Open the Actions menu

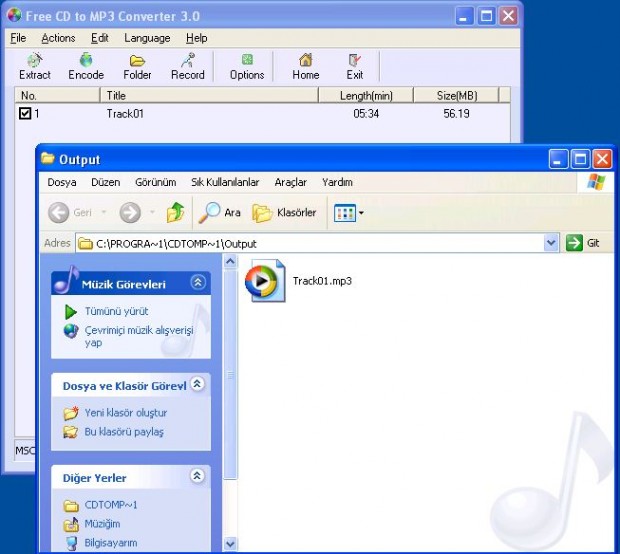pos(58,38)
